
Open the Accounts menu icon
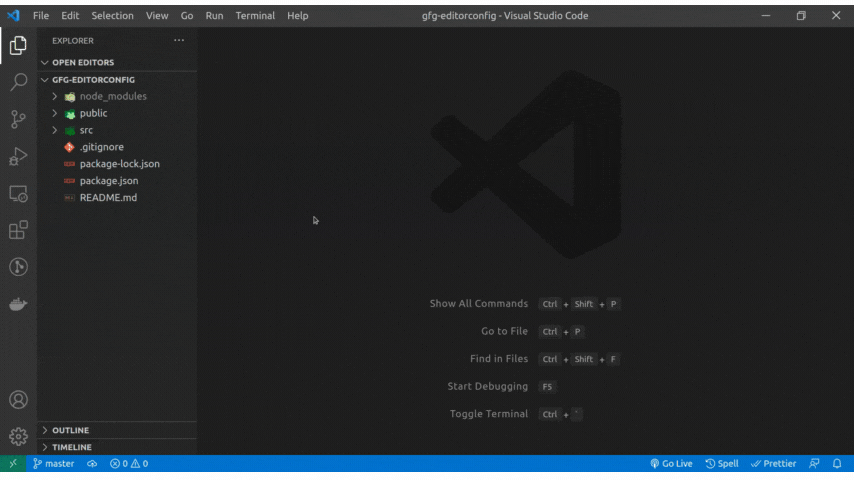[18, 400]
